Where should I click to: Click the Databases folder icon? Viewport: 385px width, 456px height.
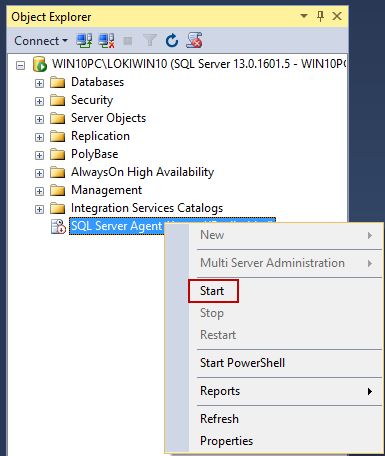(x=57, y=82)
